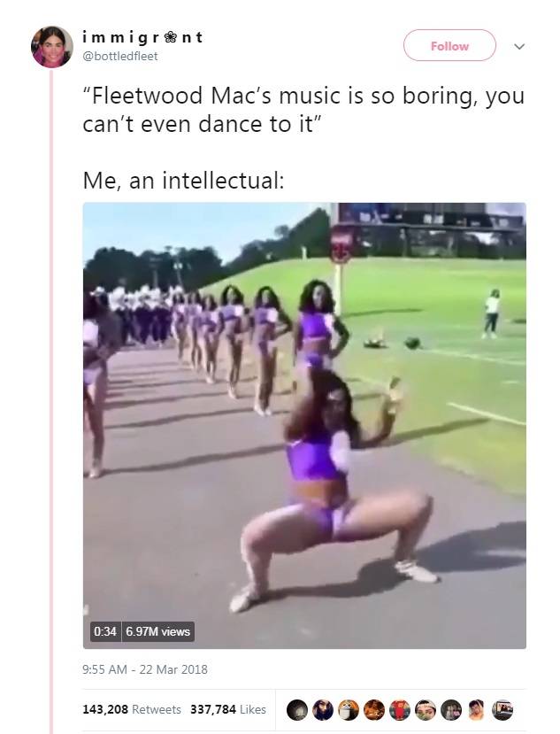Image resolution: width=560 pixels, height=734 pixels.
Task: Open seventh liker avatar in the row
Action: pos(451,710)
